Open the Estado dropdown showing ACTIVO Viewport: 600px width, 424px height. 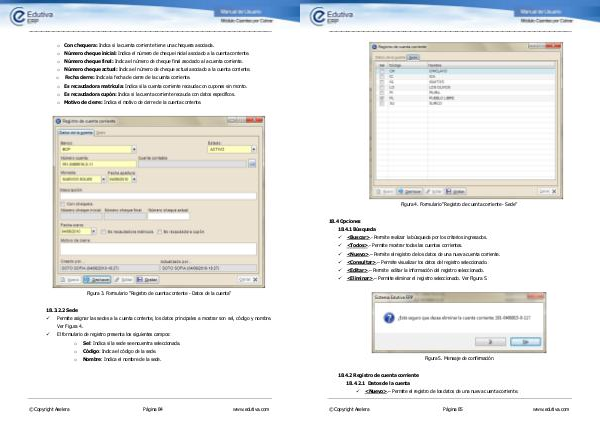(254, 149)
